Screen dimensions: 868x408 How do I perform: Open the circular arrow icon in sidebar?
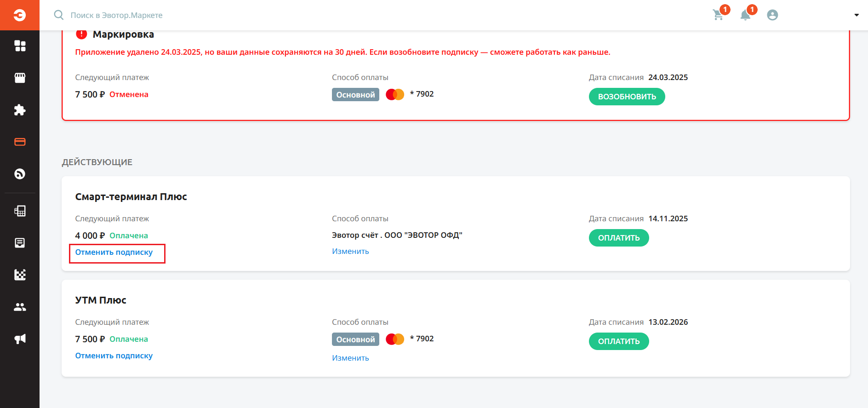pyautogui.click(x=20, y=174)
